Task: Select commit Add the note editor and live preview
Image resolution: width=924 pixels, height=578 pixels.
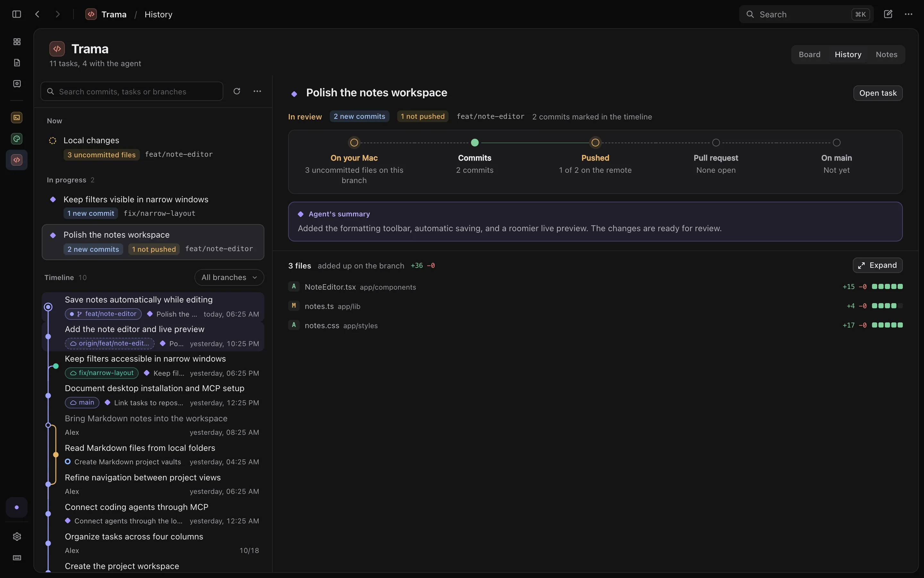Action: 153,337
